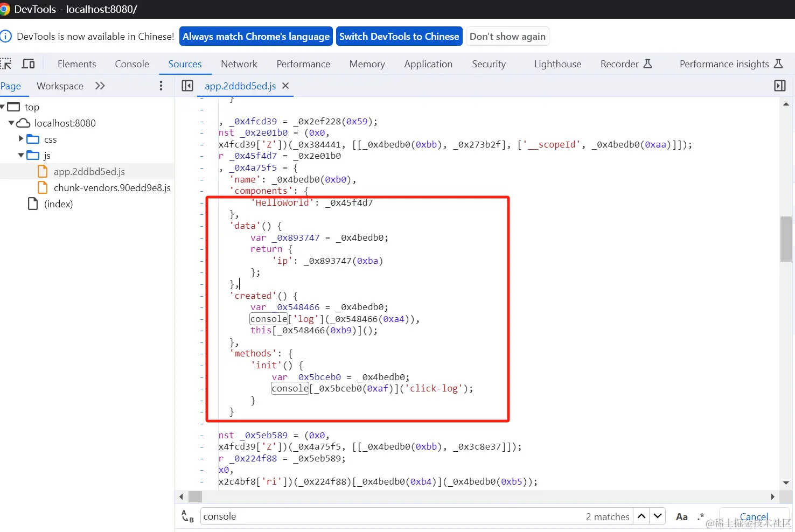Click Always match Chrome's language button
This screenshot has width=795, height=532.
coord(256,36)
